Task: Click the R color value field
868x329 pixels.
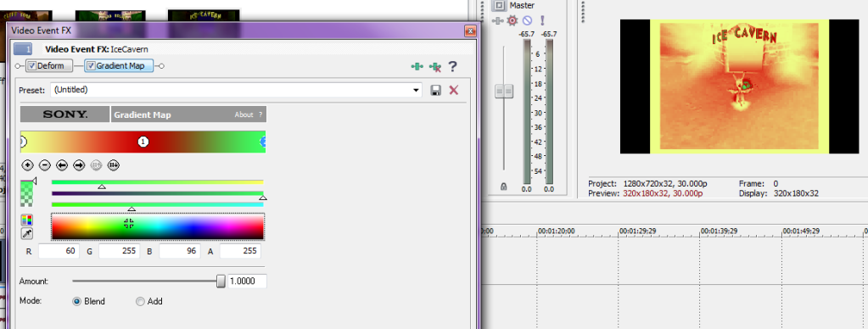Action: 59,251
